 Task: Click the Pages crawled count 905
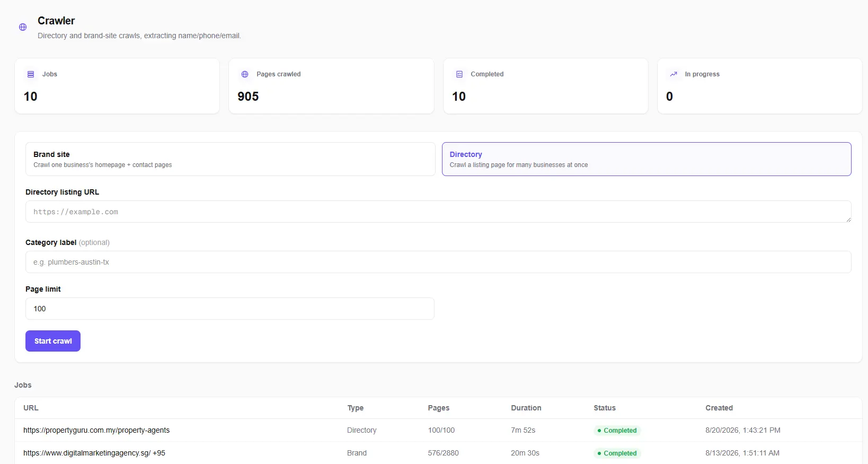[x=248, y=97]
